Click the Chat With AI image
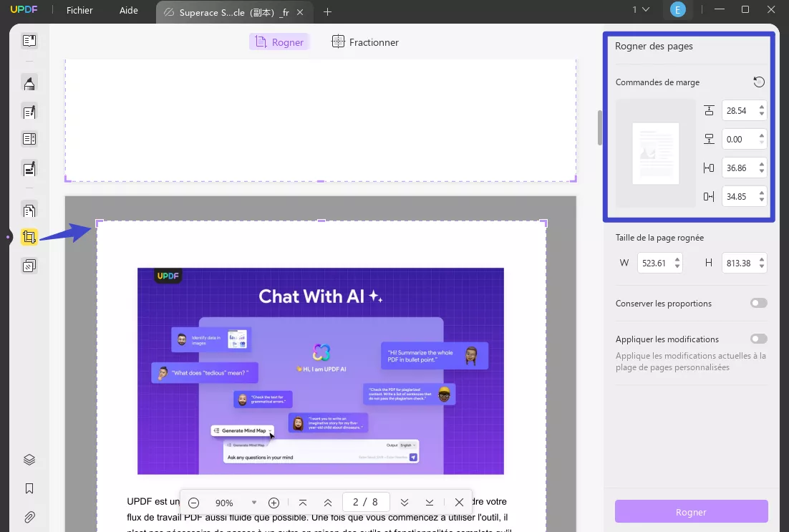Viewport: 789px width, 532px height. pyautogui.click(x=321, y=371)
